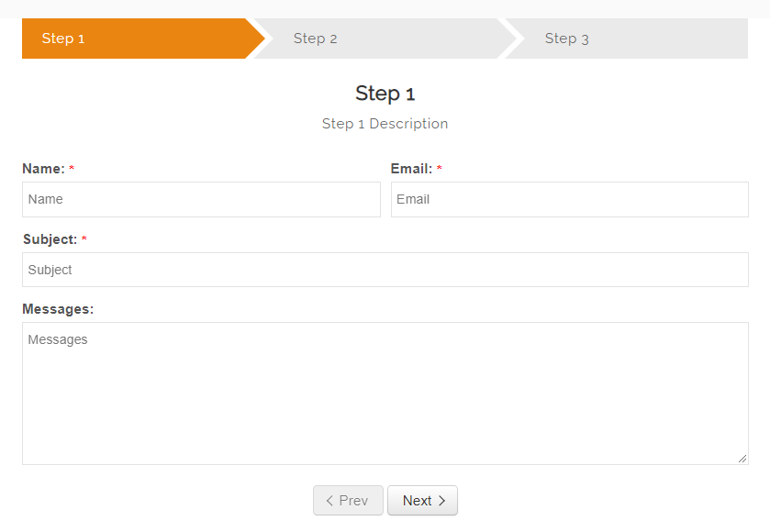
Task: Click the Step 1 Description subtitle
Action: (385, 124)
